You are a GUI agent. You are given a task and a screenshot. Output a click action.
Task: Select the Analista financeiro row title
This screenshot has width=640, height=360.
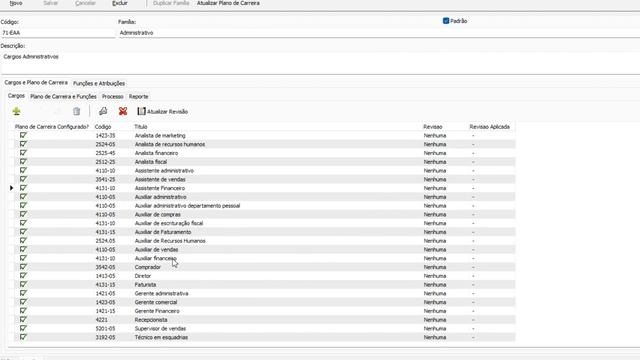[156, 153]
